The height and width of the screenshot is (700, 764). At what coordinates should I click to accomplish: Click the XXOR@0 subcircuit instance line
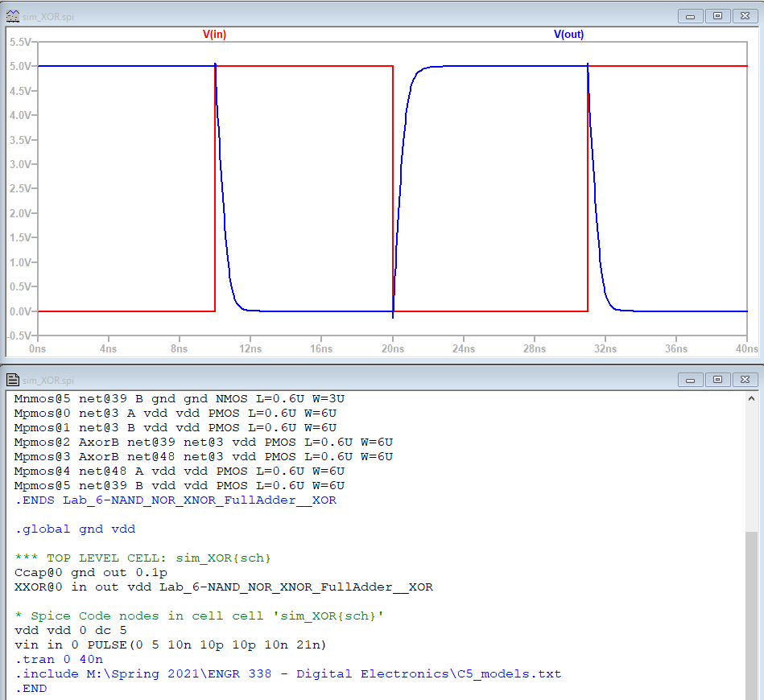(x=224, y=587)
